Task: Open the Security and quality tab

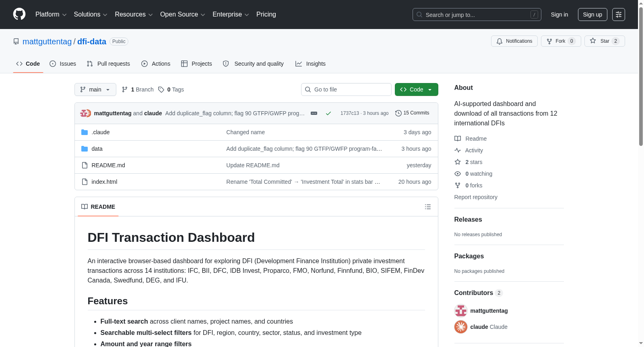Action: [253, 64]
